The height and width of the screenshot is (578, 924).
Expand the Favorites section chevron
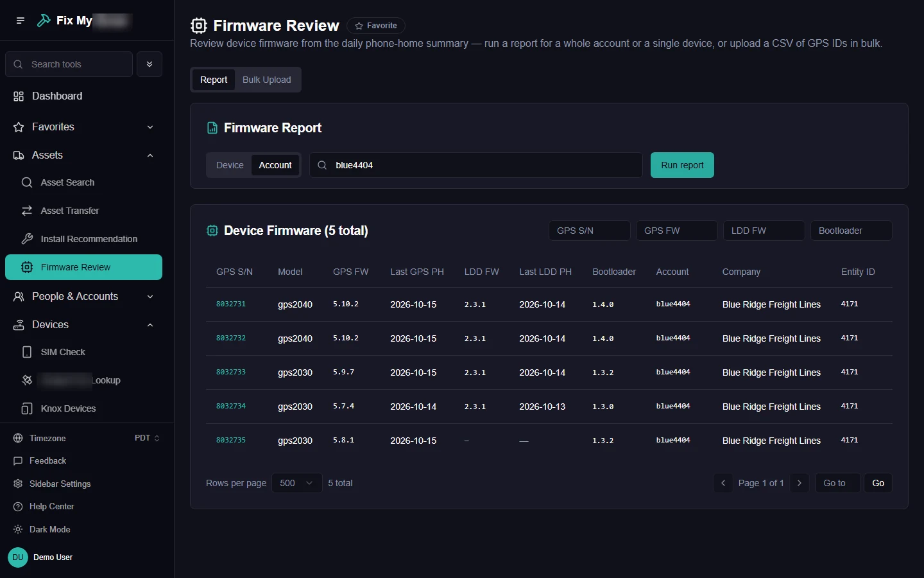[150, 127]
